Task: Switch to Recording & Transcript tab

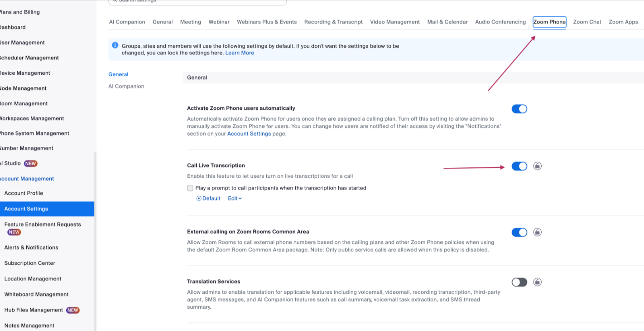Action: pos(333,22)
